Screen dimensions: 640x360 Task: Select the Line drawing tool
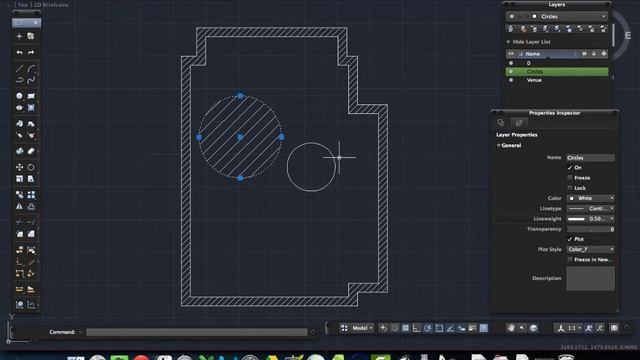click(19, 68)
